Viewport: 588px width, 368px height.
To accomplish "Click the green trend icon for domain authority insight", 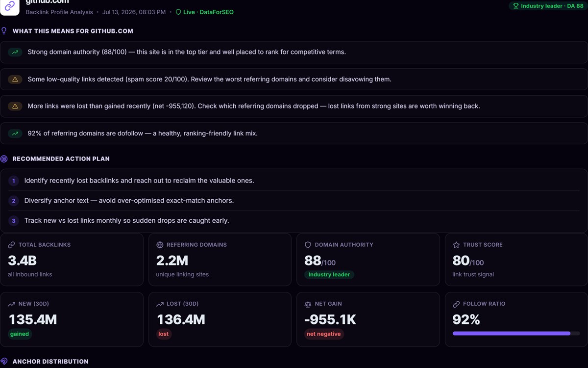I will [x=15, y=52].
